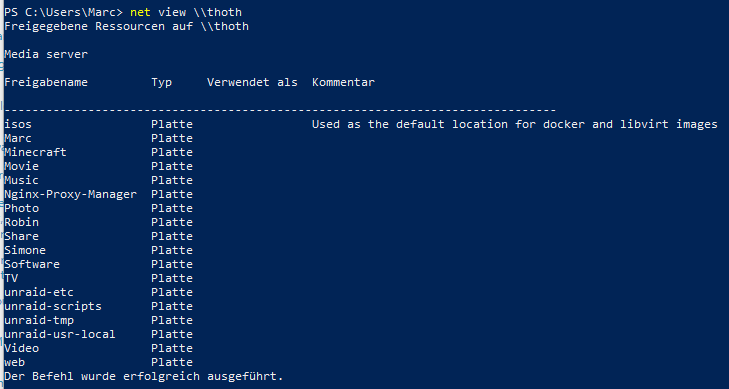Image resolution: width=729 pixels, height=389 pixels.
Task: Click the 'Freigabename' column header
Action: (x=46, y=82)
